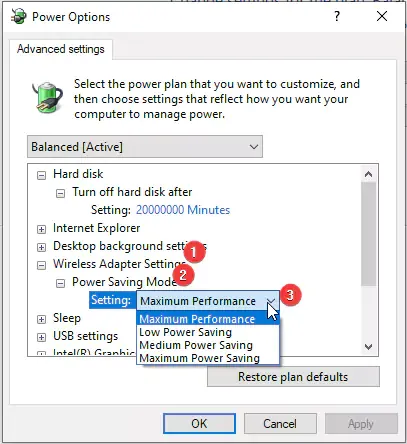Click the Apply button

pos(361,424)
